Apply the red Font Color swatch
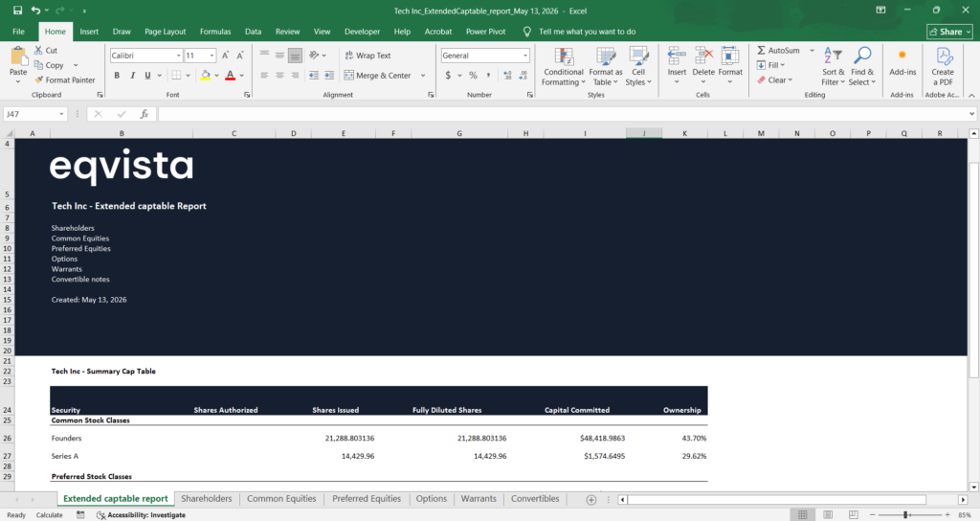Image resolution: width=980 pixels, height=521 pixels. click(x=230, y=75)
